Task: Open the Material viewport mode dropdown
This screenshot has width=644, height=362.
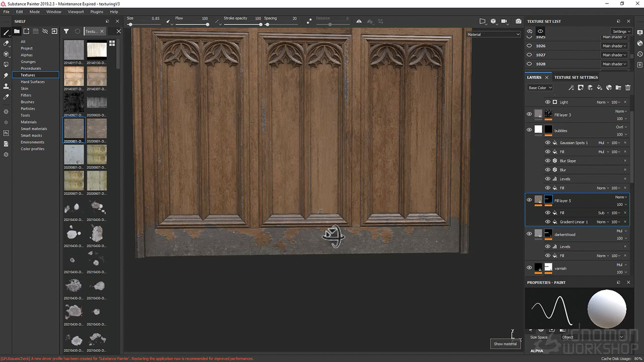Action: pos(493,35)
